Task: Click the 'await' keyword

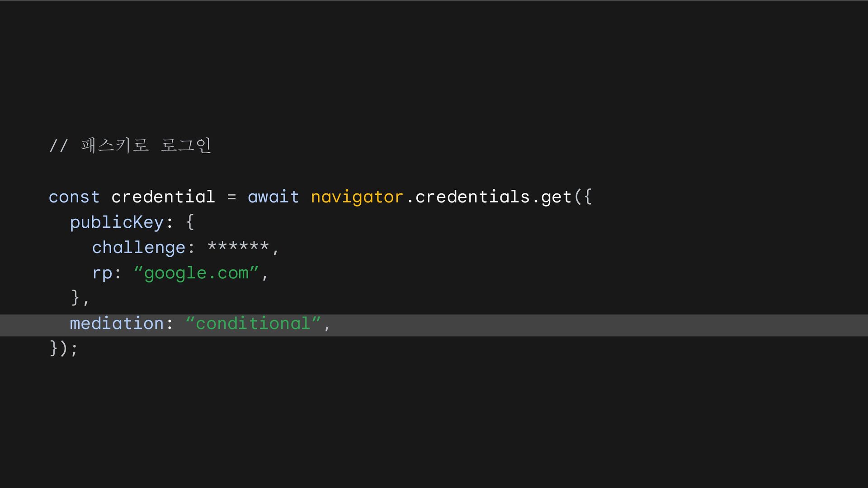Action: pos(273,197)
